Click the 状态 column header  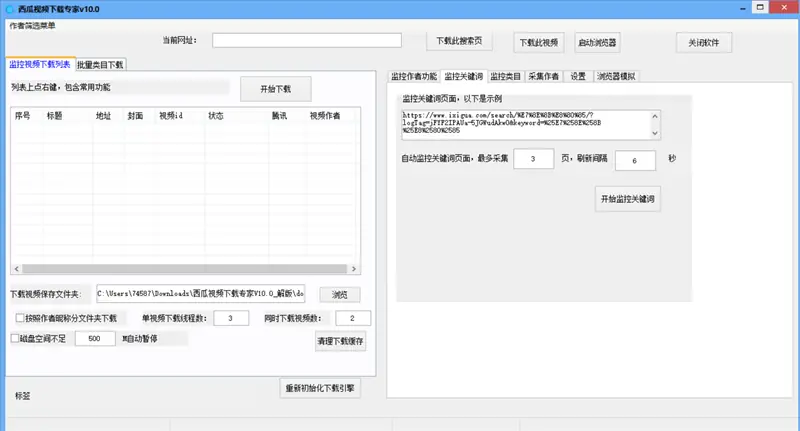[x=216, y=116]
